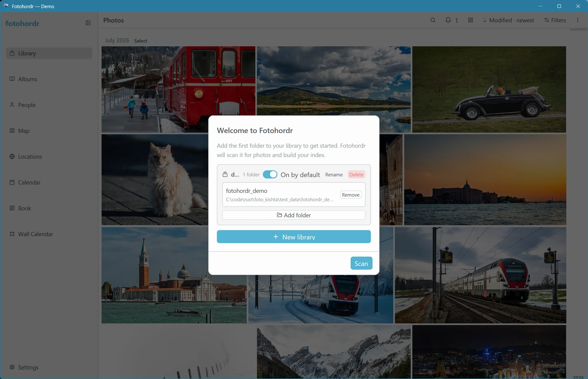Open the train in snow photo
This screenshot has height=379, width=588.
point(320,299)
